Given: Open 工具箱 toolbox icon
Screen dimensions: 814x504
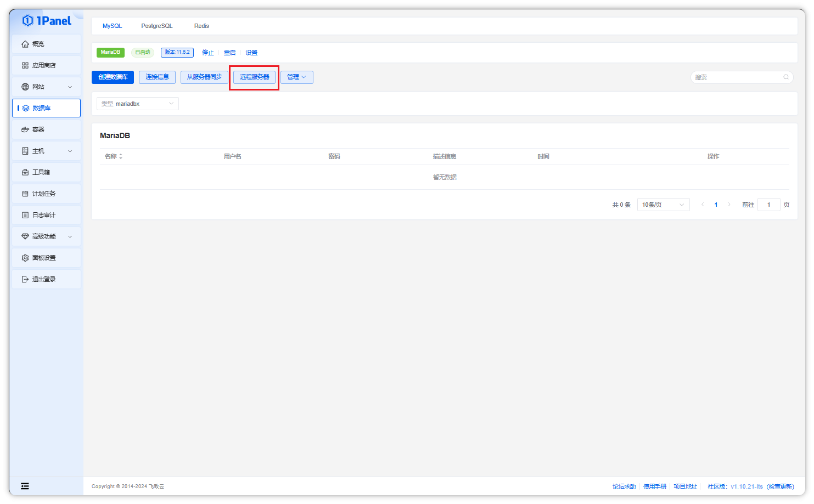Looking at the screenshot, I should point(25,172).
